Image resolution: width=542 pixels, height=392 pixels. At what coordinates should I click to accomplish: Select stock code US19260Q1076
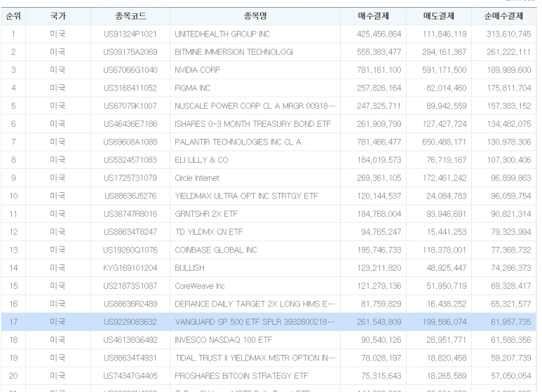(x=130, y=250)
